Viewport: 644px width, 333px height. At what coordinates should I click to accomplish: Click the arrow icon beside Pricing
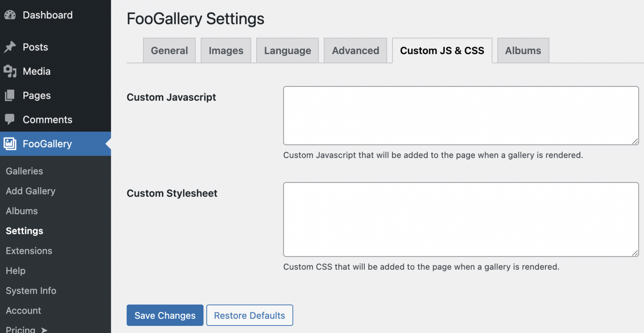[x=44, y=330]
